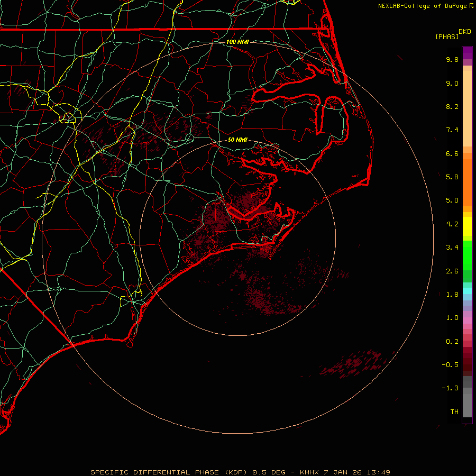Viewport: 476px width, 476px height.
Task: Click the offshore KDP echo patch southeast
Action: [354, 364]
